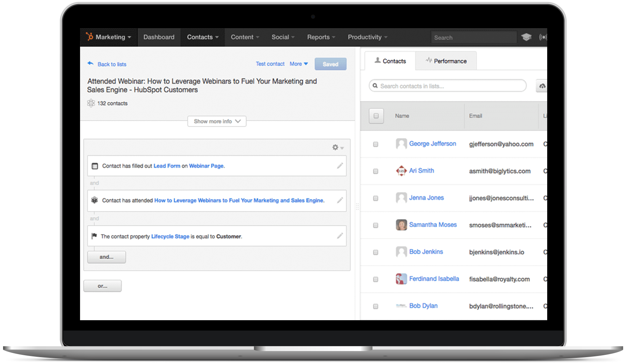Check the select-all contacts checkbox
The height and width of the screenshot is (364, 628).
coord(376,116)
